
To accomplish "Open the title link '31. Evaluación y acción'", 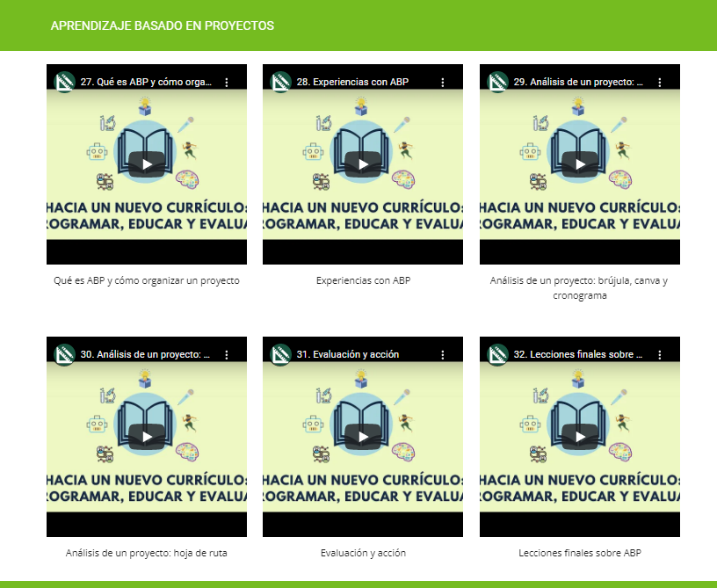I will (346, 354).
